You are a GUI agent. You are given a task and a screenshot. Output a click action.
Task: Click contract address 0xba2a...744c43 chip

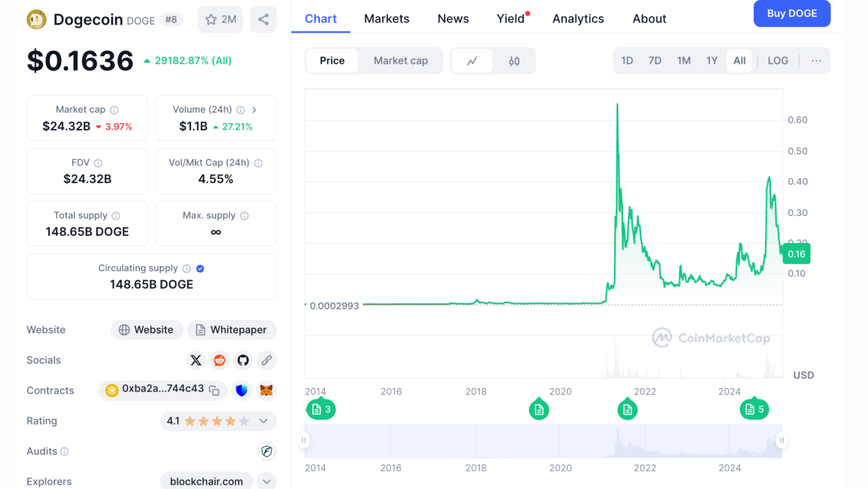(x=162, y=390)
